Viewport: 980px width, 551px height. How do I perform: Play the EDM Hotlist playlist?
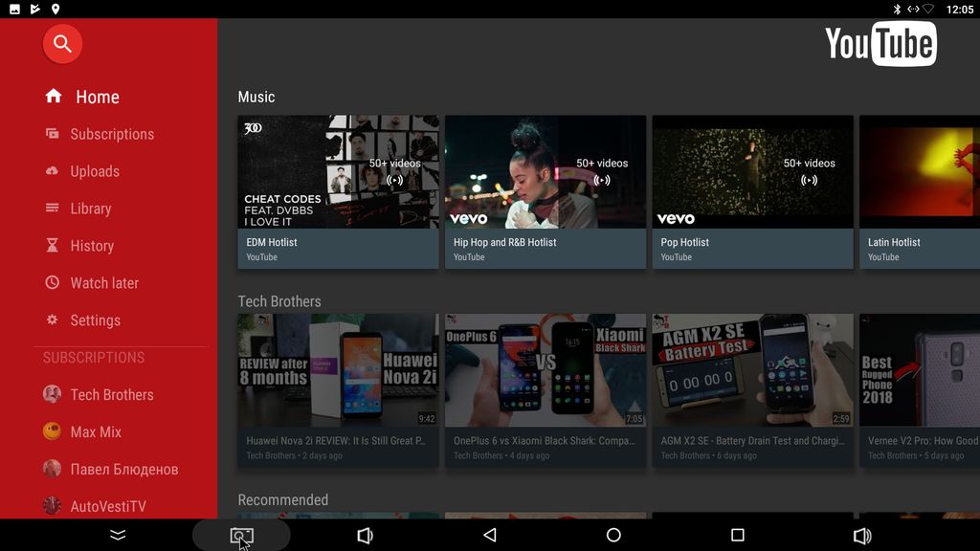pyautogui.click(x=338, y=172)
